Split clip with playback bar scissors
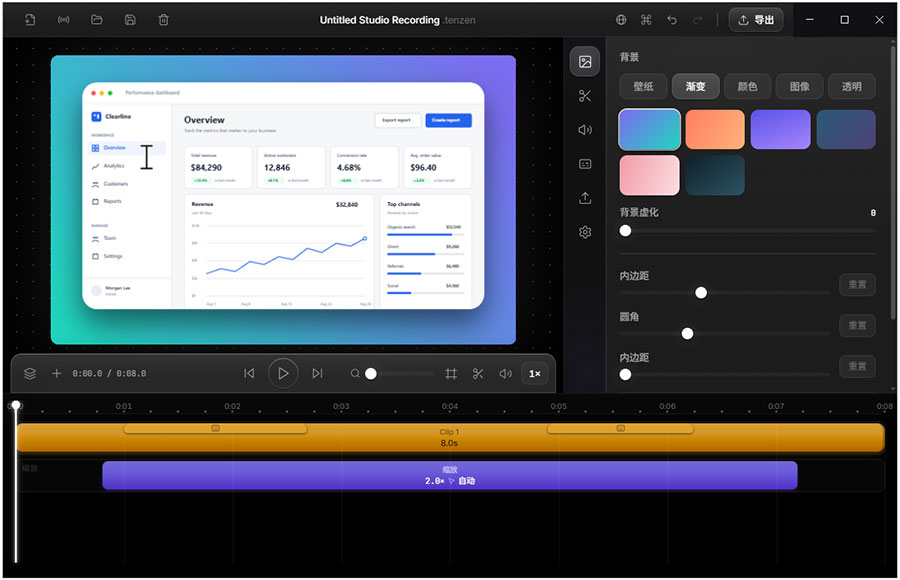Screen dimensions: 900x580 coord(478,374)
